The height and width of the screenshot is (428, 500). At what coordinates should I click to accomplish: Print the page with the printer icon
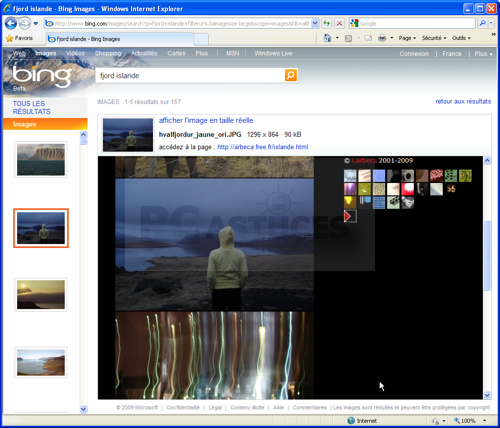382,38
